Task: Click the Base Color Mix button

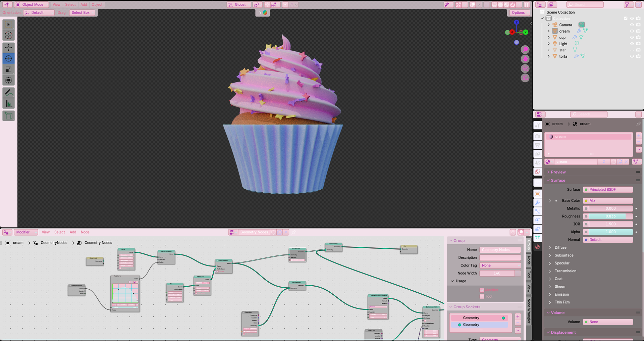Action: (x=608, y=201)
